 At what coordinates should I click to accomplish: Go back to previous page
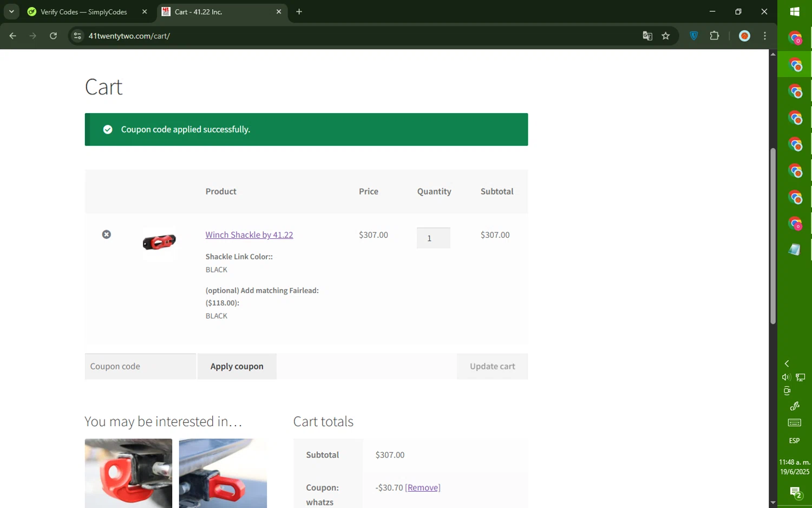(12, 36)
